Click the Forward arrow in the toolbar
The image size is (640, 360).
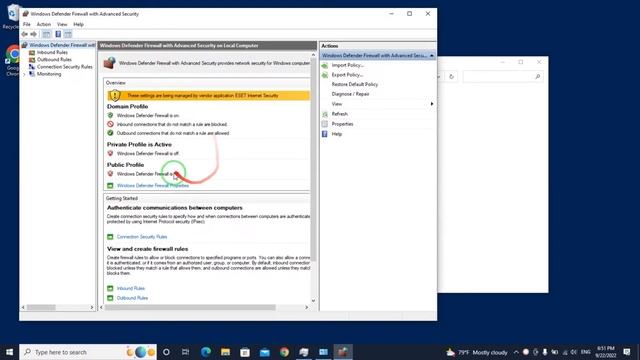click(34, 34)
